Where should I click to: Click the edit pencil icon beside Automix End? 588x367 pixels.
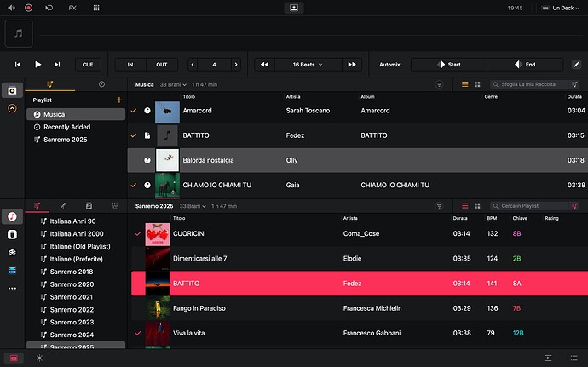(576, 65)
